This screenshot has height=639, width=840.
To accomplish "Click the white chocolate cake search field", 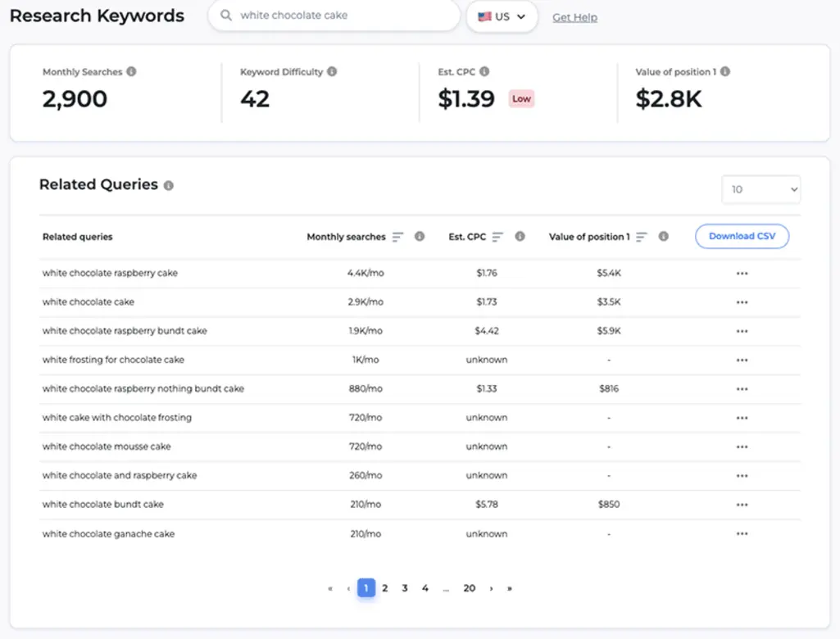I will coord(336,16).
